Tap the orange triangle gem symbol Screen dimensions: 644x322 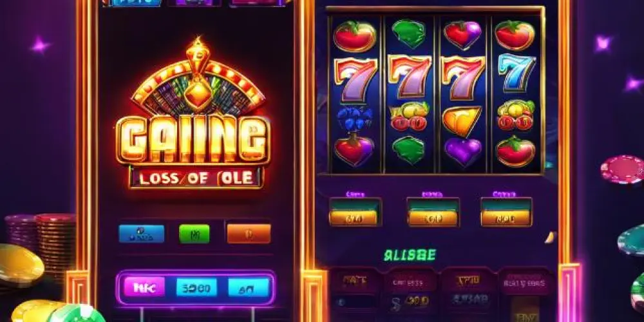coord(462,120)
